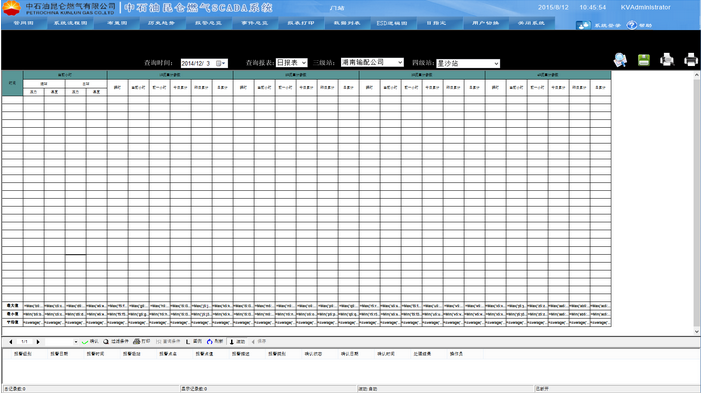
Task: Click the alarm toolbar legend button
Action: click(x=194, y=341)
